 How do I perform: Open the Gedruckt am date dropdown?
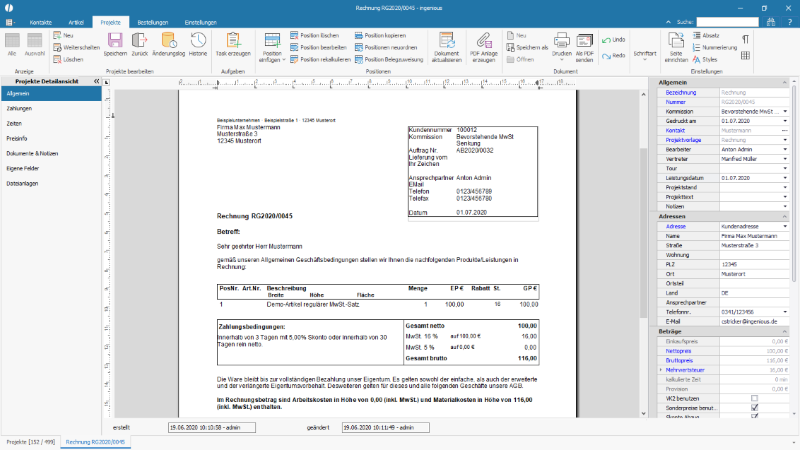785,121
